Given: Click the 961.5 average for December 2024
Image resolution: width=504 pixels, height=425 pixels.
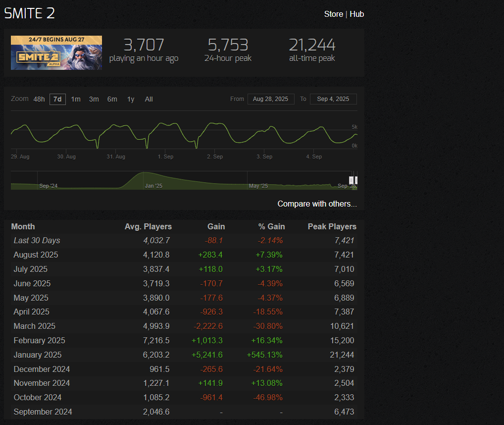Looking at the screenshot, I should (x=159, y=369).
